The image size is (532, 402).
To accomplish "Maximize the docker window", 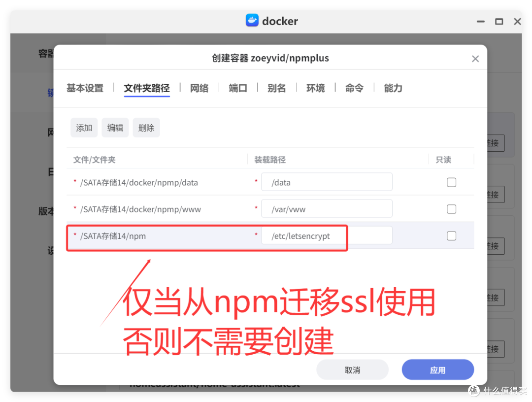I will tap(499, 21).
